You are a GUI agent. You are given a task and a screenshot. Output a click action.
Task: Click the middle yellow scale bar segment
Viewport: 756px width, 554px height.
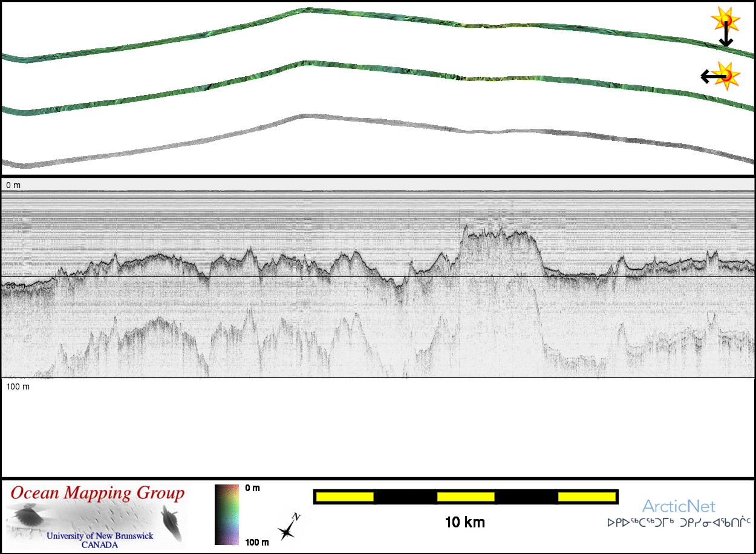[x=466, y=497]
